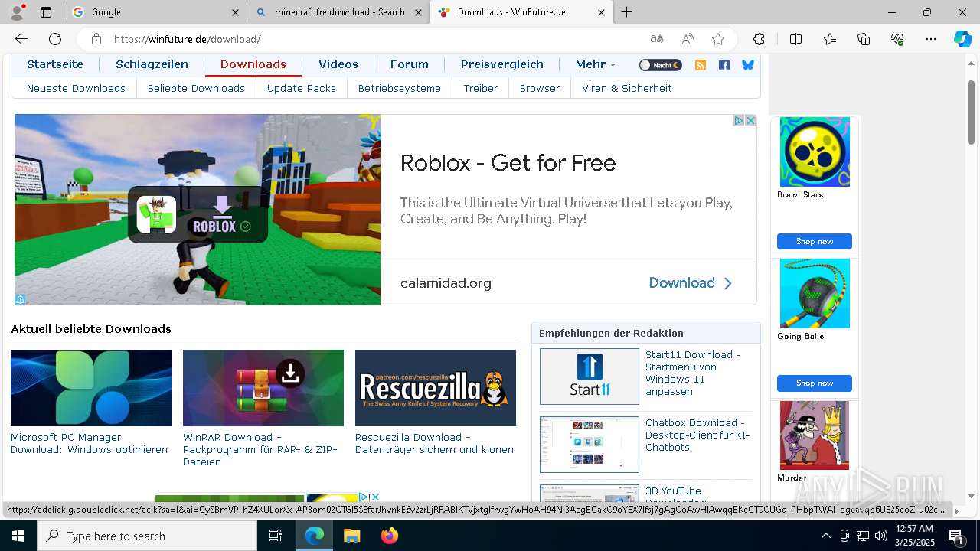Open new tab with plus button

[627, 12]
